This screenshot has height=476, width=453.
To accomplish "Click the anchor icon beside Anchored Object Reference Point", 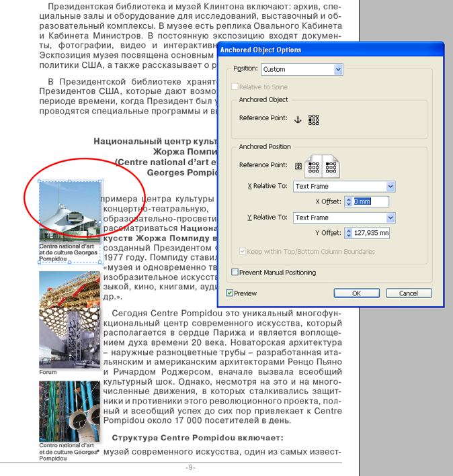I will 298,120.
